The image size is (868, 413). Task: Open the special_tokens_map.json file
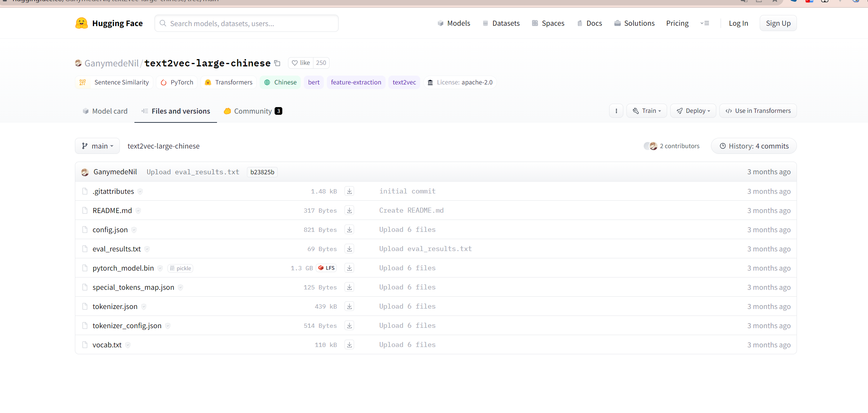point(133,287)
